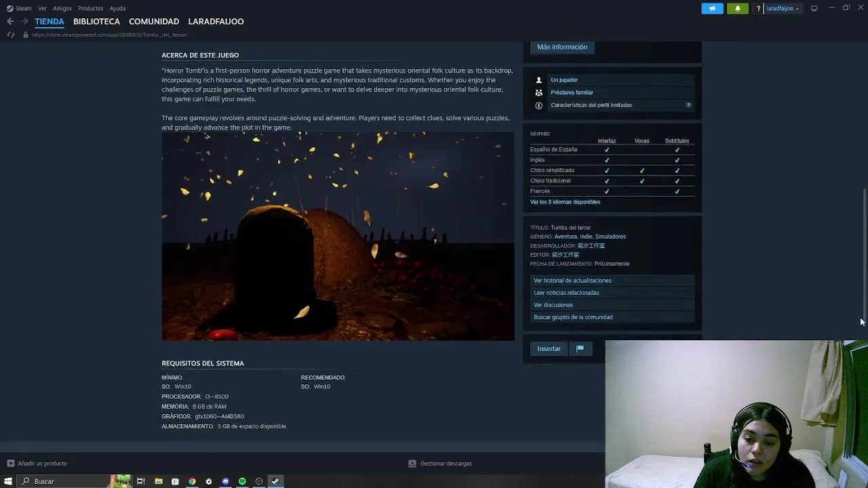Click the single-player person icon
The width and height of the screenshot is (868, 488).
point(539,80)
